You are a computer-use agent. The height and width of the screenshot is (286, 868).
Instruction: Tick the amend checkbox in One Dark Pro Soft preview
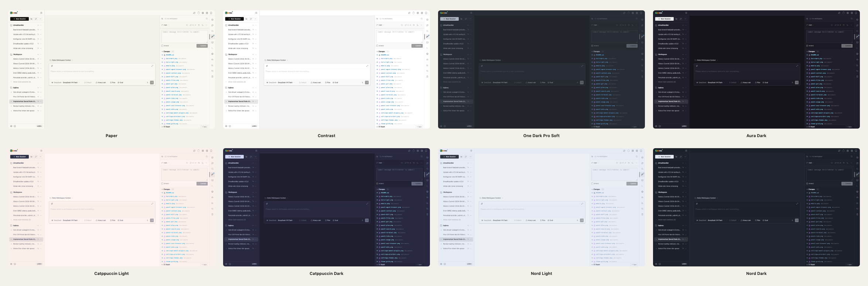tap(592, 46)
